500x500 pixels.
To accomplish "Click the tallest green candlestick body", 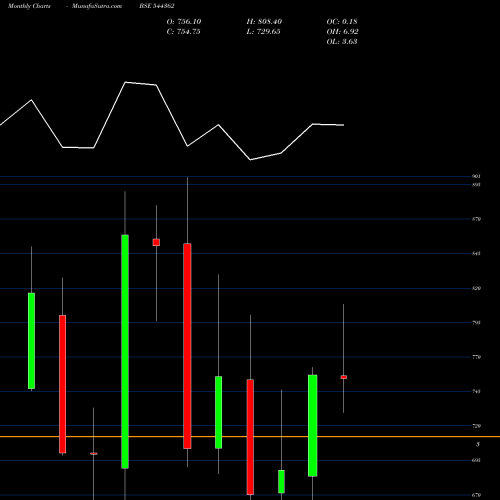I will (x=125, y=352).
